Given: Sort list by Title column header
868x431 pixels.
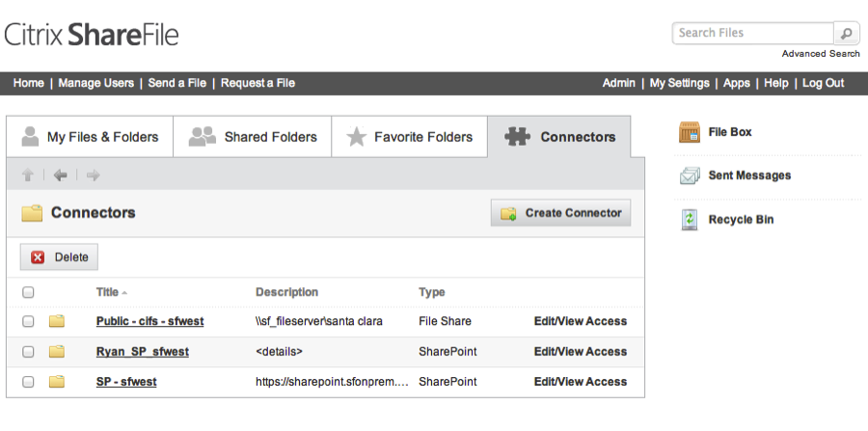Looking at the screenshot, I should pyautogui.click(x=106, y=292).
